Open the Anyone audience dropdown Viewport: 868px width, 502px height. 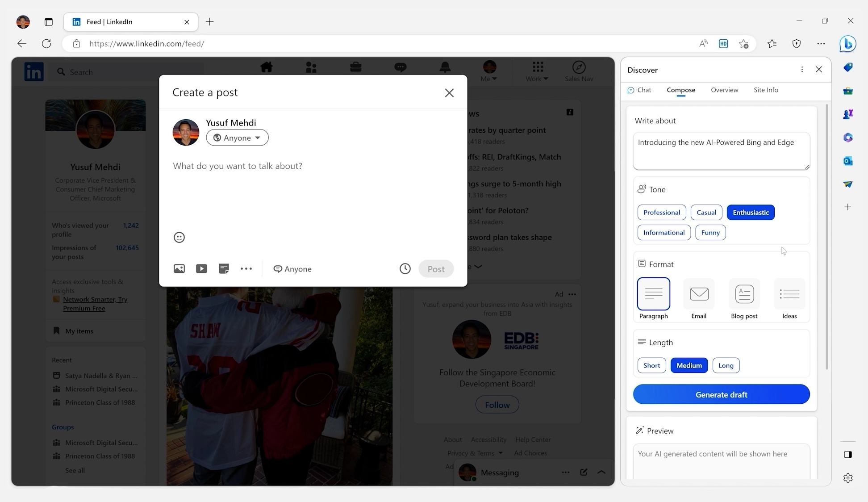237,138
